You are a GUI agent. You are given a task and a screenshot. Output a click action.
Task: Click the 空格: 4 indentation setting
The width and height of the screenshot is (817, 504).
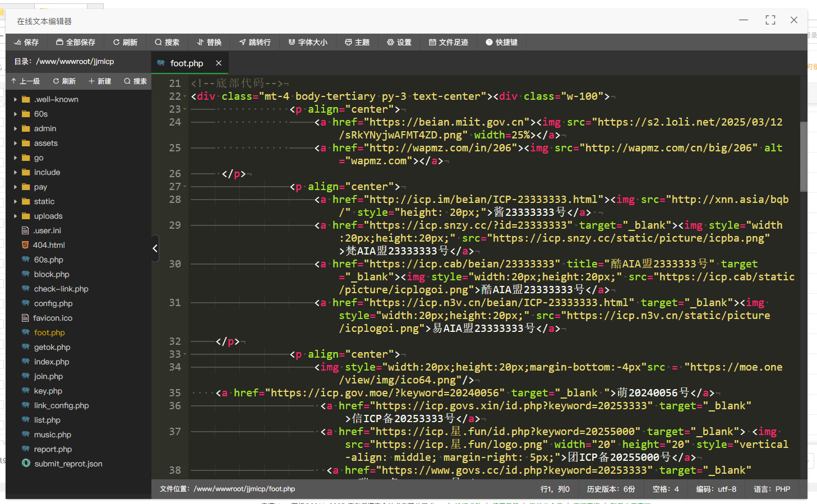[x=666, y=489]
